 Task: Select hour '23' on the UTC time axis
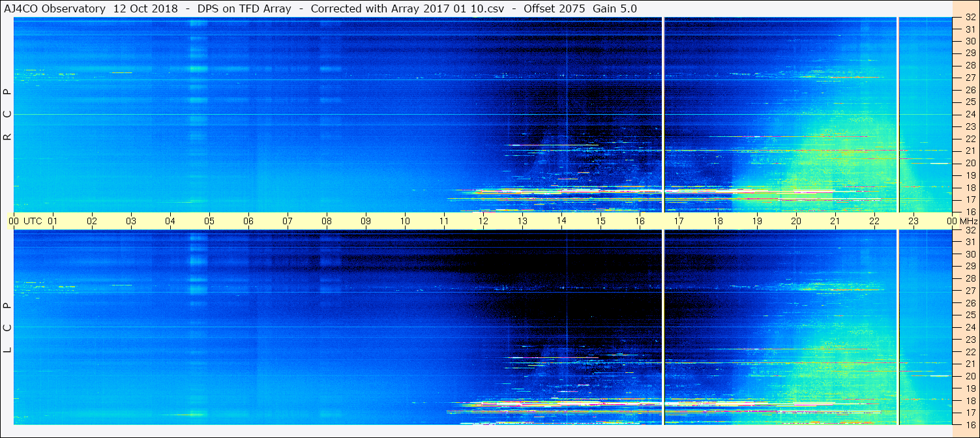coord(913,221)
